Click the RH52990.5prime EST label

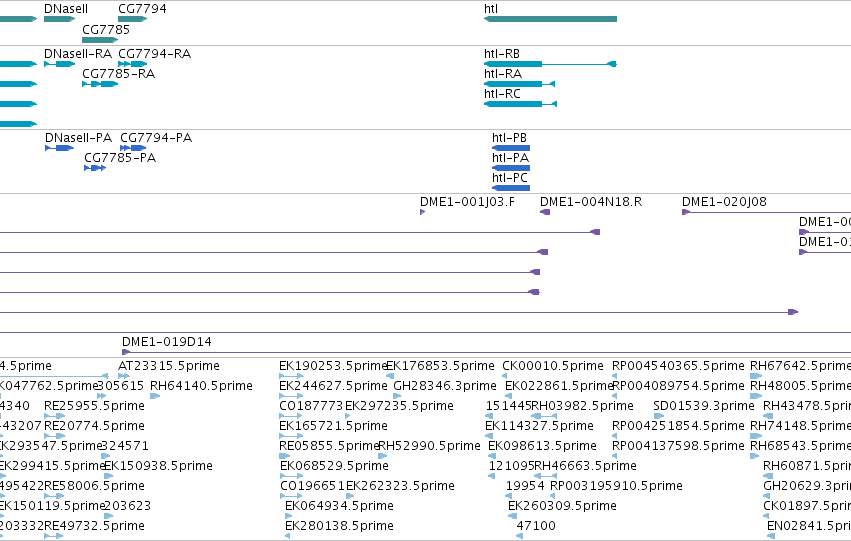[429, 446]
